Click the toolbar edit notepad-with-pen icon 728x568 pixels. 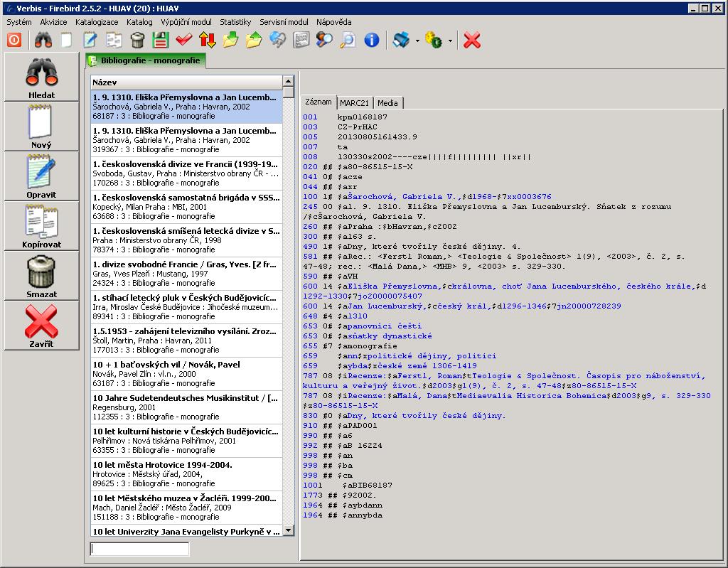pyautogui.click(x=90, y=40)
